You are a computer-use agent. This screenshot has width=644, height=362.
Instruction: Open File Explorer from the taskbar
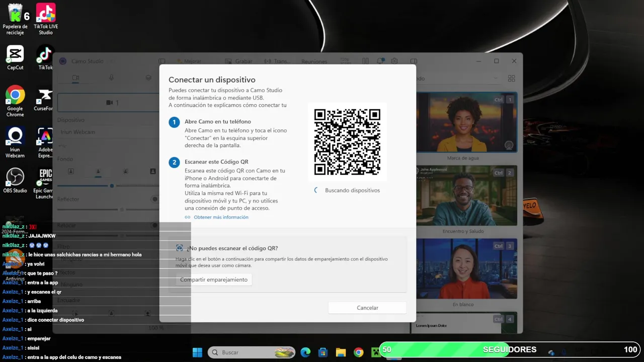click(x=341, y=352)
